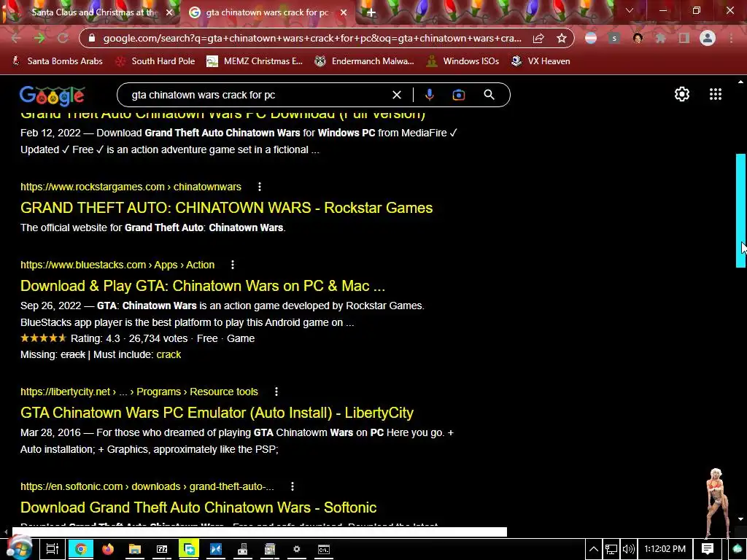
Task: Bookmark this page with the star icon
Action: pos(562,38)
